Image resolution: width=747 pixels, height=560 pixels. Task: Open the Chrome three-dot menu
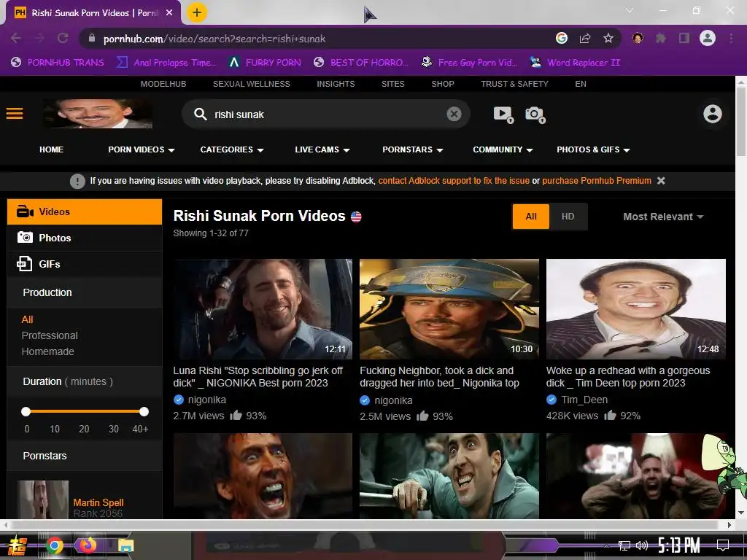[x=731, y=38]
